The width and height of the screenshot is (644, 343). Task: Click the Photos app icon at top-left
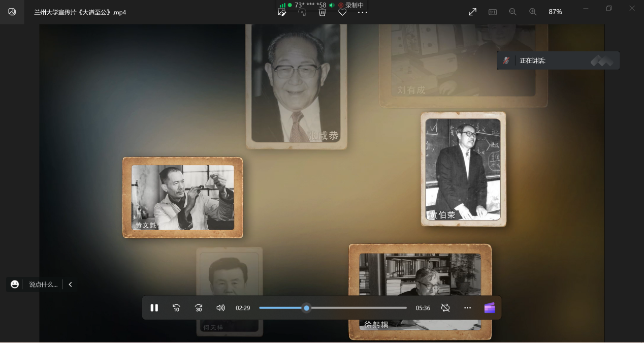12,12
